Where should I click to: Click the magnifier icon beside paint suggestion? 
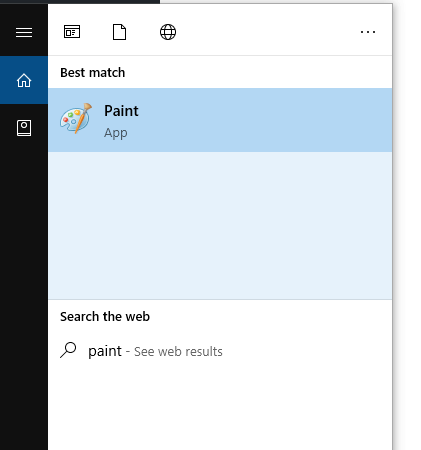coord(68,350)
